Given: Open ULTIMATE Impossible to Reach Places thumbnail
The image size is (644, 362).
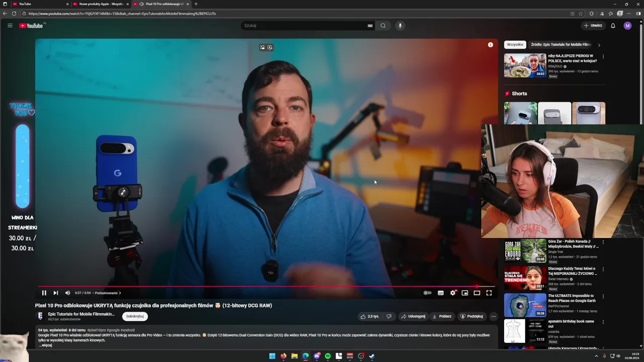Looking at the screenshot, I should [525, 305].
